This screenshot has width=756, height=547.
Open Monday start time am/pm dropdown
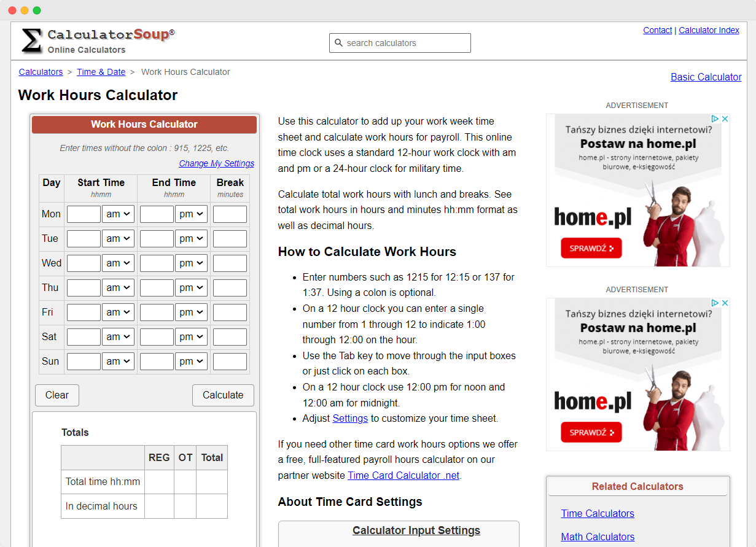pos(118,214)
